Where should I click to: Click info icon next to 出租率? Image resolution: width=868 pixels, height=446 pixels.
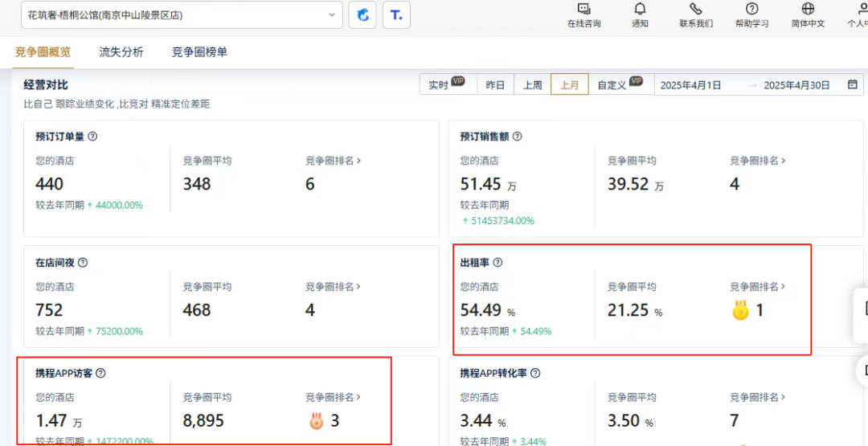497,263
